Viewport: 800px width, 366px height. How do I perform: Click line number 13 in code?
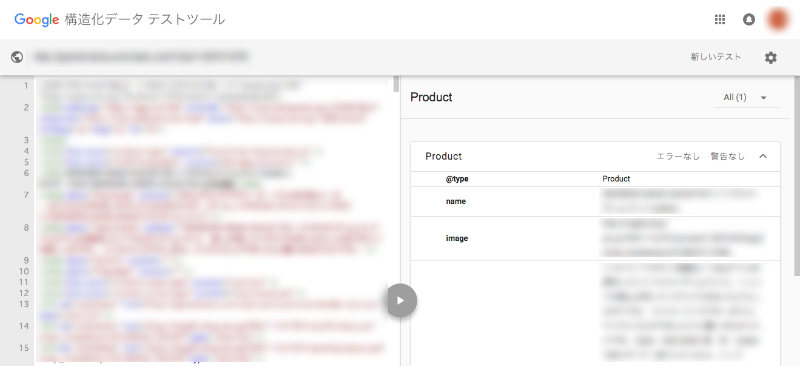(23, 304)
